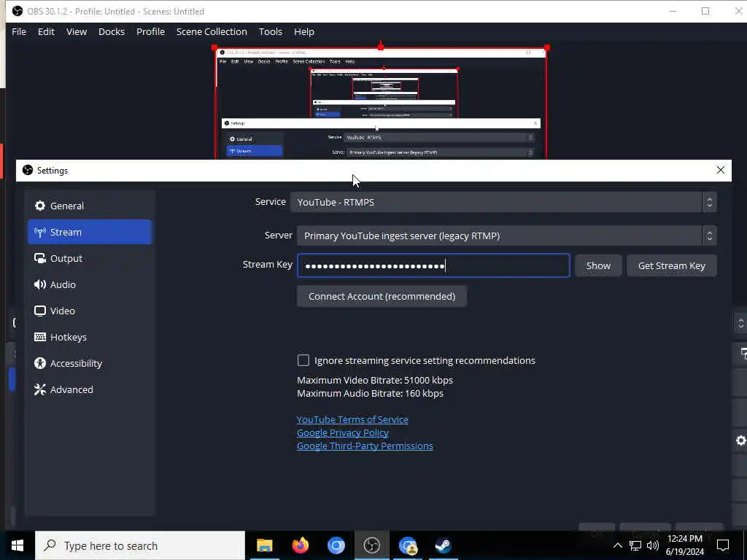Expand the Server dropdown for YouTube ingest

pos(507,236)
